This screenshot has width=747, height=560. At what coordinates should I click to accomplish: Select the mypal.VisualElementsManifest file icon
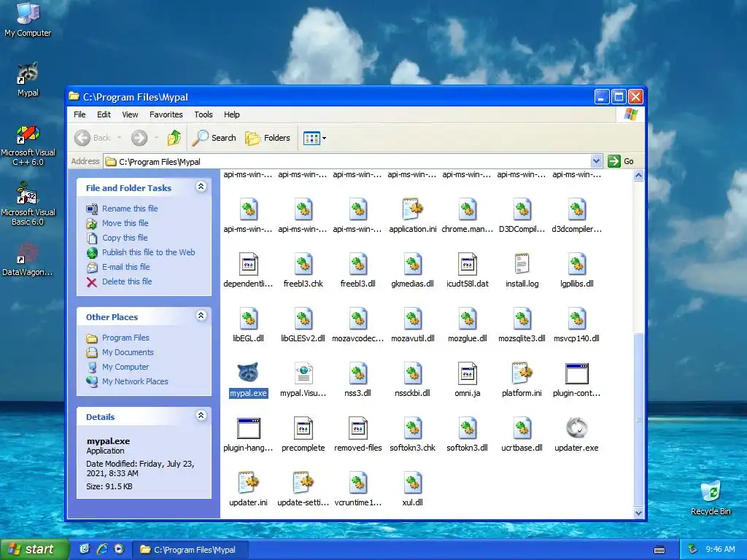[303, 373]
